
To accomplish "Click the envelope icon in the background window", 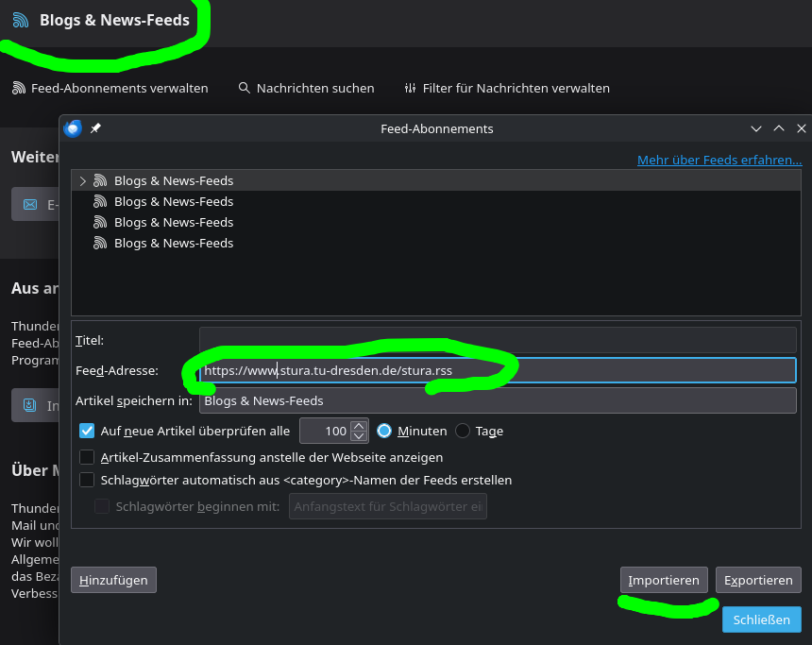I will point(30,205).
